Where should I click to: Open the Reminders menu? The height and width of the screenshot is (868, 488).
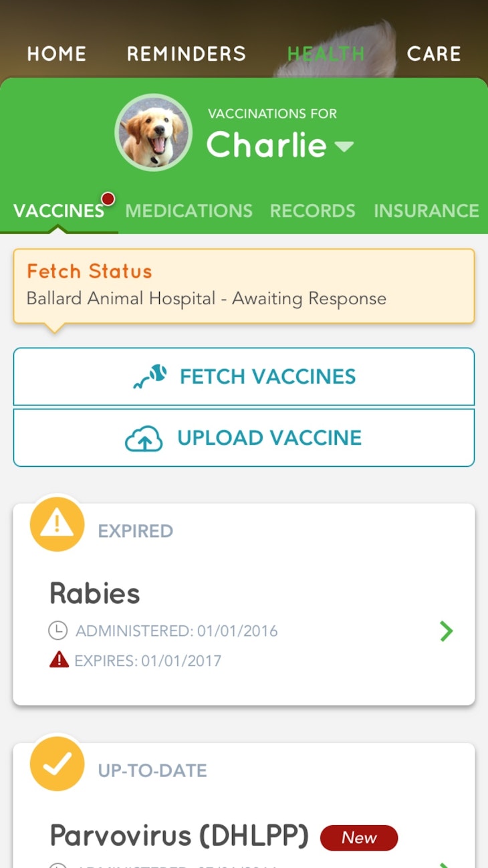187,53
